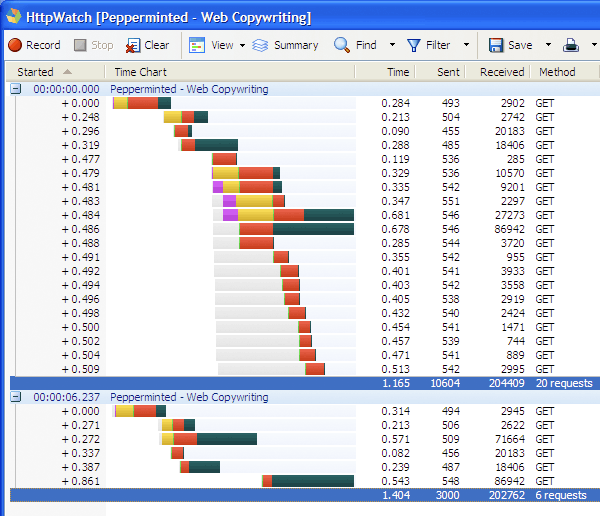Select the +0.481 request row
This screenshot has height=516, width=600.
click(306, 187)
